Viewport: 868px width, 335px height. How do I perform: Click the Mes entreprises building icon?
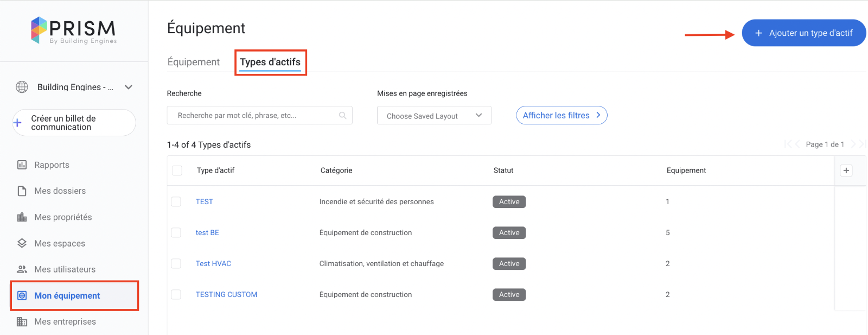tap(22, 321)
